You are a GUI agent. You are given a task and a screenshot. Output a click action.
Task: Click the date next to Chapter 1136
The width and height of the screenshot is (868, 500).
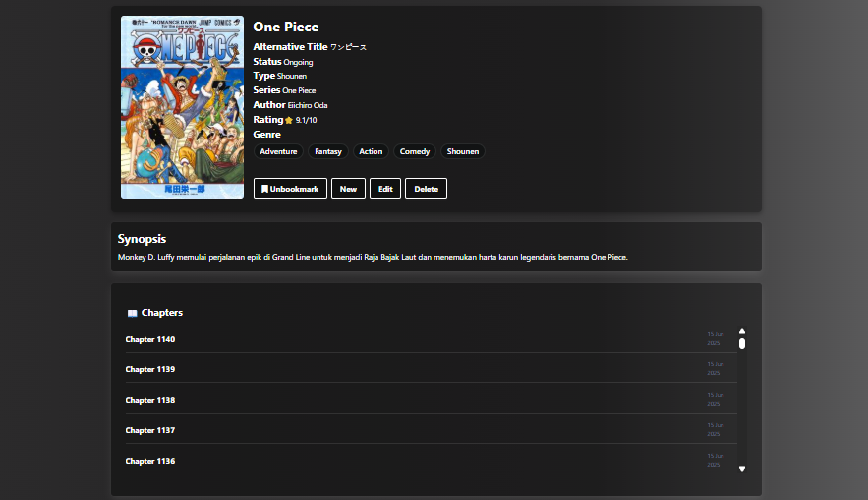[716, 460]
